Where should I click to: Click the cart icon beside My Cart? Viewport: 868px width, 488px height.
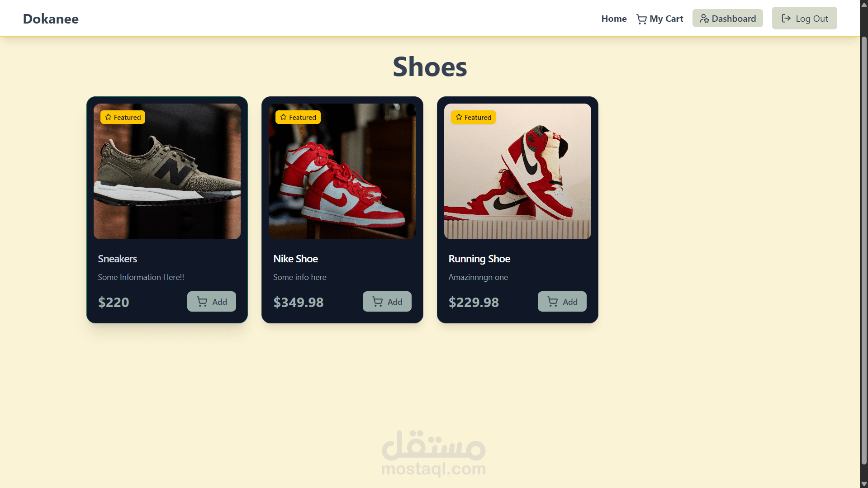(641, 19)
